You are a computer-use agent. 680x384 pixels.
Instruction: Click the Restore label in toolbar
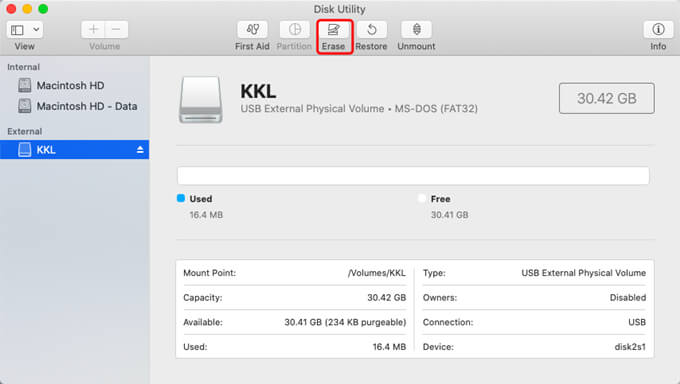pyautogui.click(x=371, y=46)
